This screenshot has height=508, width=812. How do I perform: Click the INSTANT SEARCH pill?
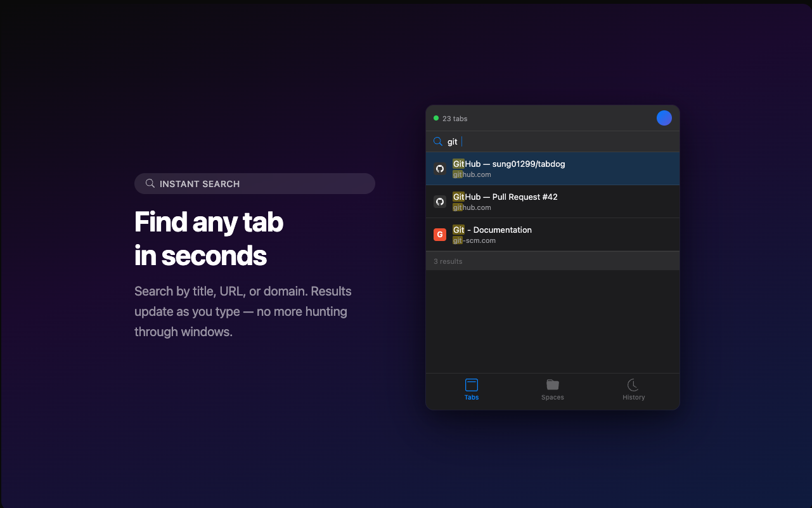(x=255, y=183)
